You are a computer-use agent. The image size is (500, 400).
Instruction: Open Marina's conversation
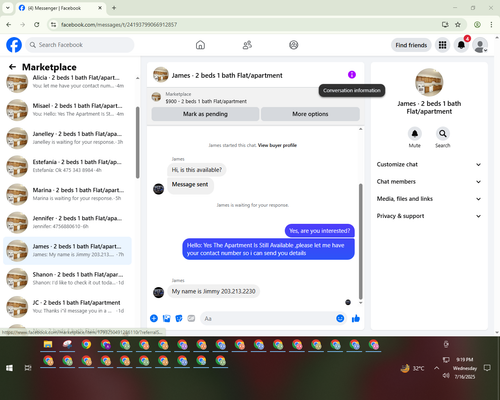tap(67, 194)
